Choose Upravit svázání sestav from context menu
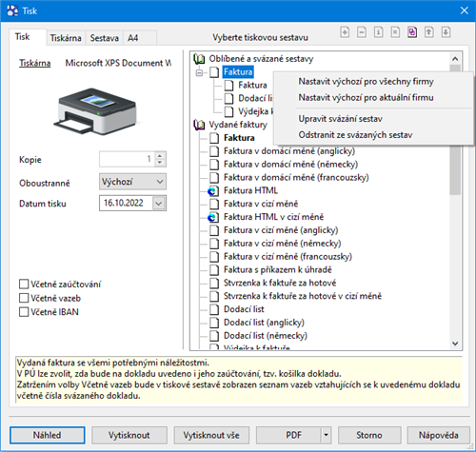This screenshot has width=476, height=452. [x=340, y=119]
